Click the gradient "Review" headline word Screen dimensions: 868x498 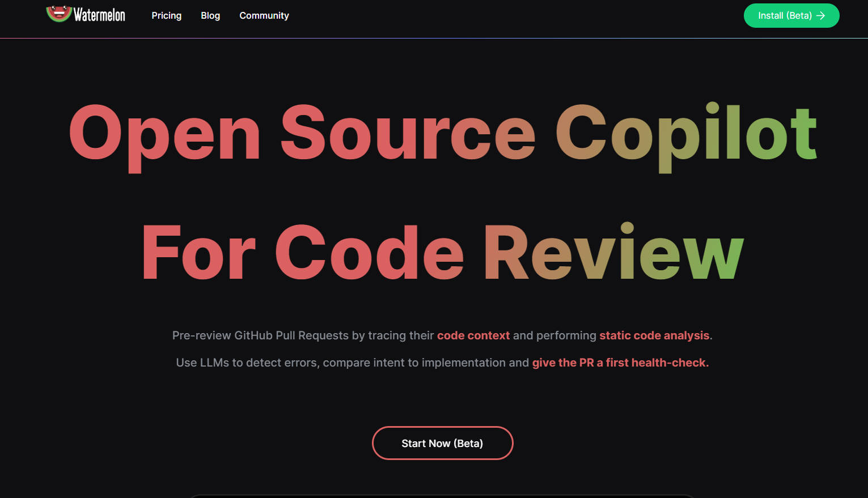(x=613, y=253)
